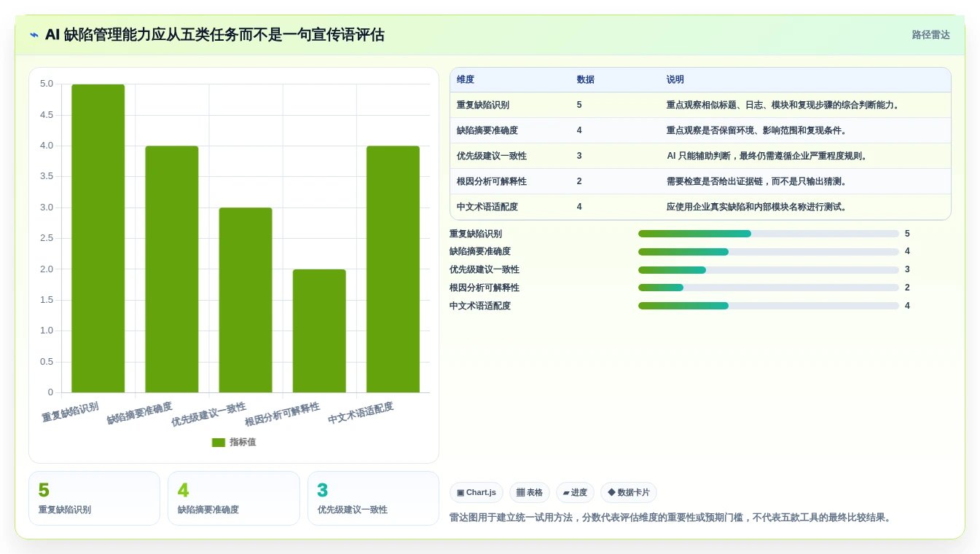The image size is (980, 554).
Task: Click the description starting 重点观察相似标题
Action: pyautogui.click(x=785, y=105)
